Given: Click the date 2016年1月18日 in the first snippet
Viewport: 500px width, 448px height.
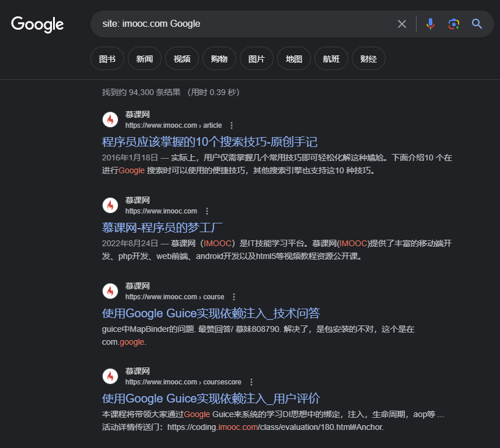Looking at the screenshot, I should coord(130,157).
